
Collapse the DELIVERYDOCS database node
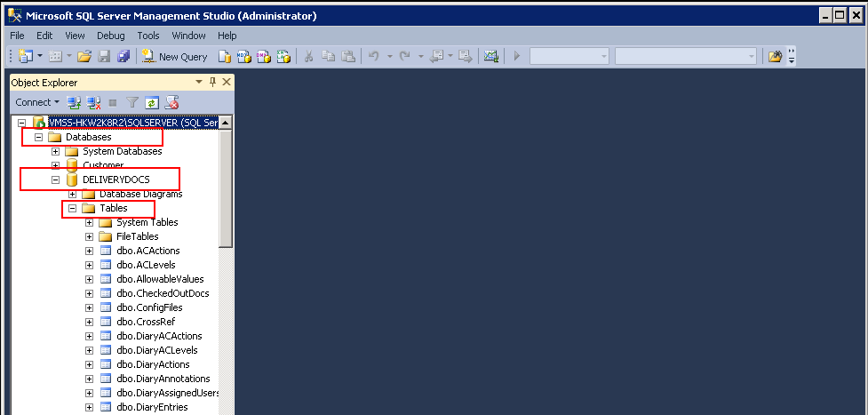tap(55, 180)
